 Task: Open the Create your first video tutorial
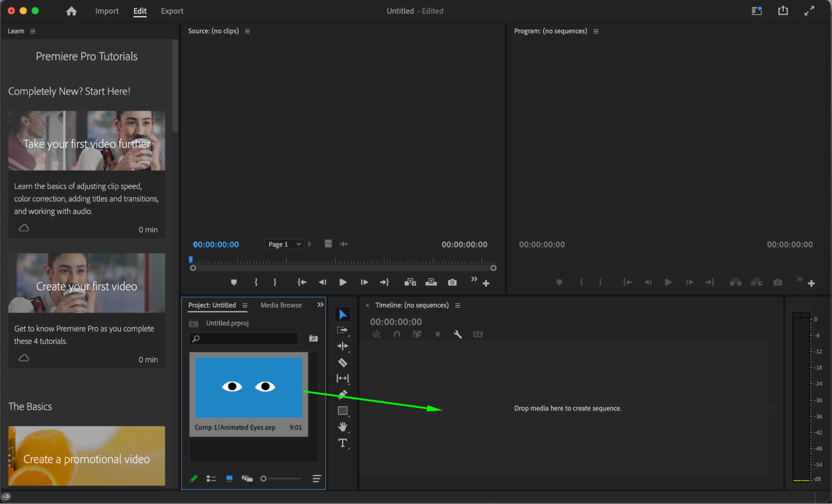(x=87, y=286)
